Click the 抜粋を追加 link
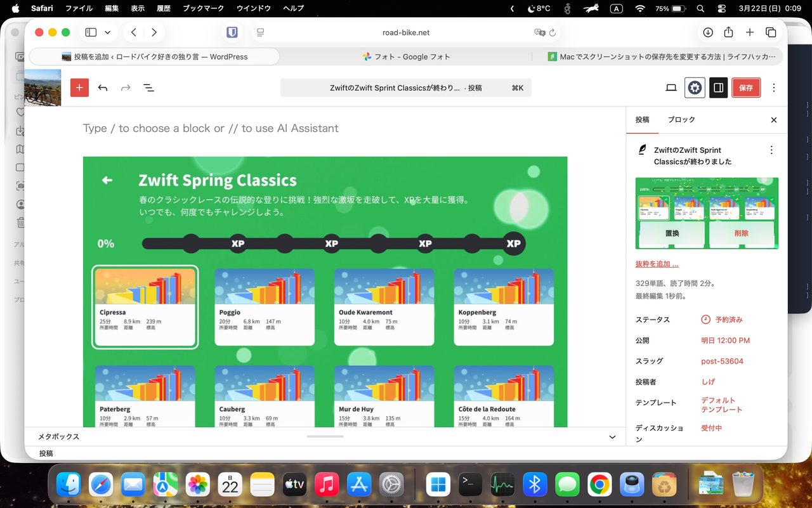The height and width of the screenshot is (508, 812). pyautogui.click(x=657, y=264)
